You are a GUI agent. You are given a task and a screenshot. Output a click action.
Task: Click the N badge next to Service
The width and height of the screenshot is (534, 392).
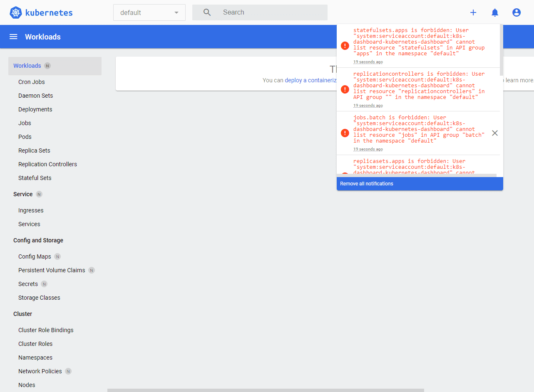[x=39, y=194]
